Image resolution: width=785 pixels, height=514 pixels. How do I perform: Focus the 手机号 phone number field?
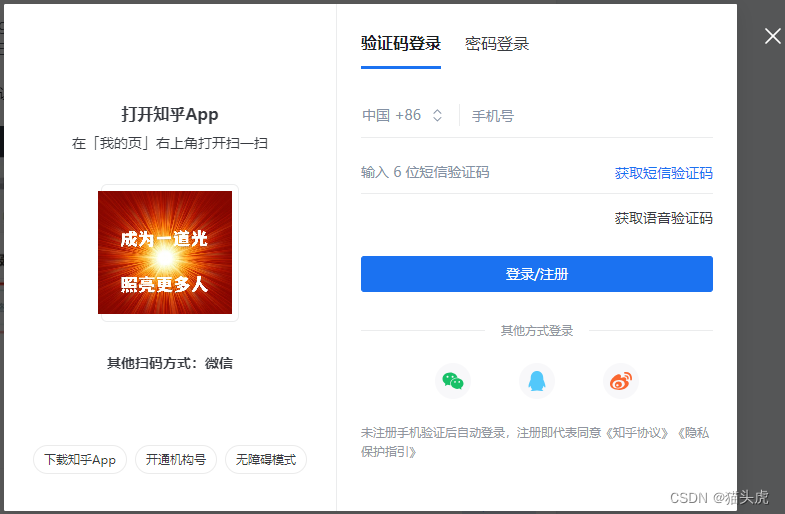(x=591, y=116)
